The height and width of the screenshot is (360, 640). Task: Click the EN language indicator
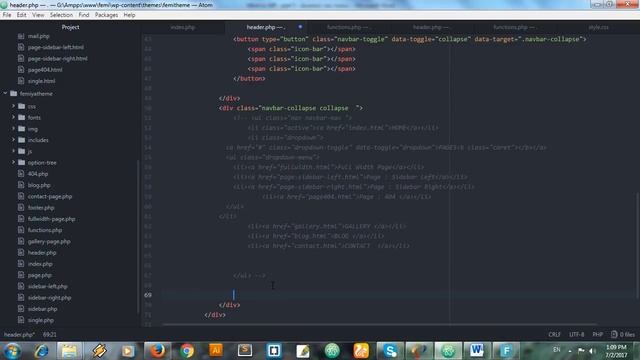[557, 350]
